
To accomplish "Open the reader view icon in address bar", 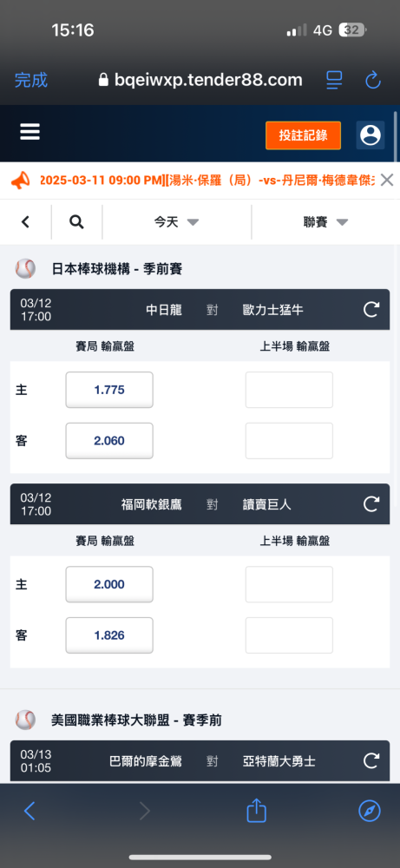I will click(x=334, y=80).
